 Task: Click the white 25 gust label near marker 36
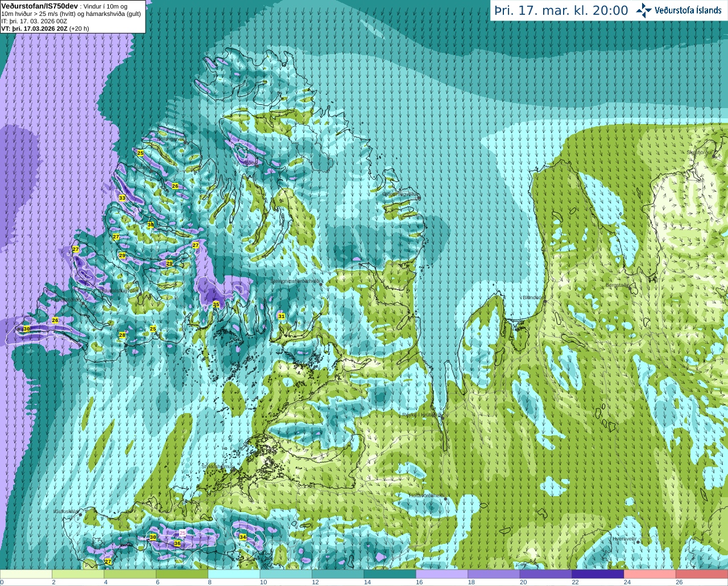(x=183, y=533)
